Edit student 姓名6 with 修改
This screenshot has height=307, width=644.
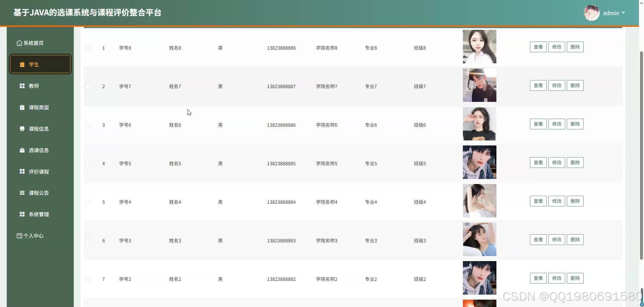point(556,124)
